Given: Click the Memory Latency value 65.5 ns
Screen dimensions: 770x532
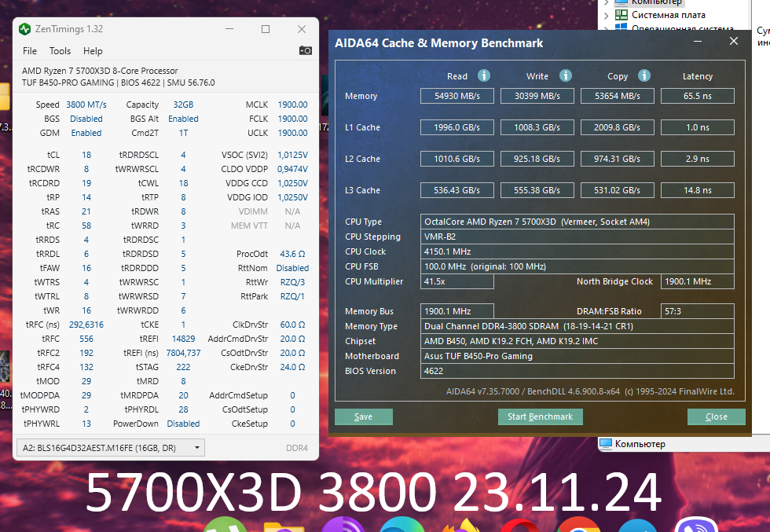Looking at the screenshot, I should [698, 96].
